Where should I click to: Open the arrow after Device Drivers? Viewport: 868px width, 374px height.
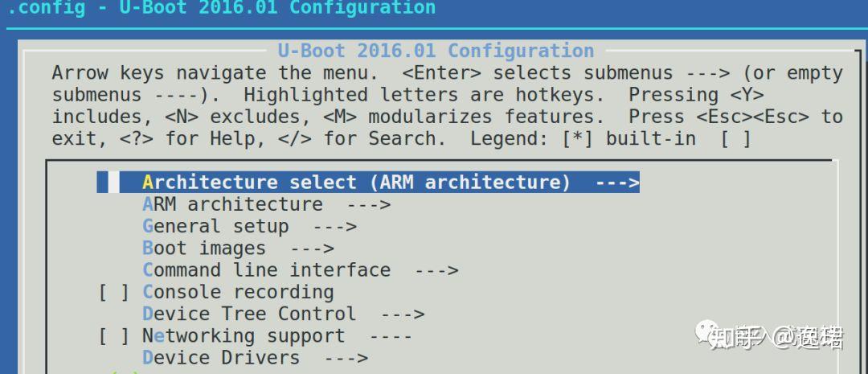coord(346,358)
